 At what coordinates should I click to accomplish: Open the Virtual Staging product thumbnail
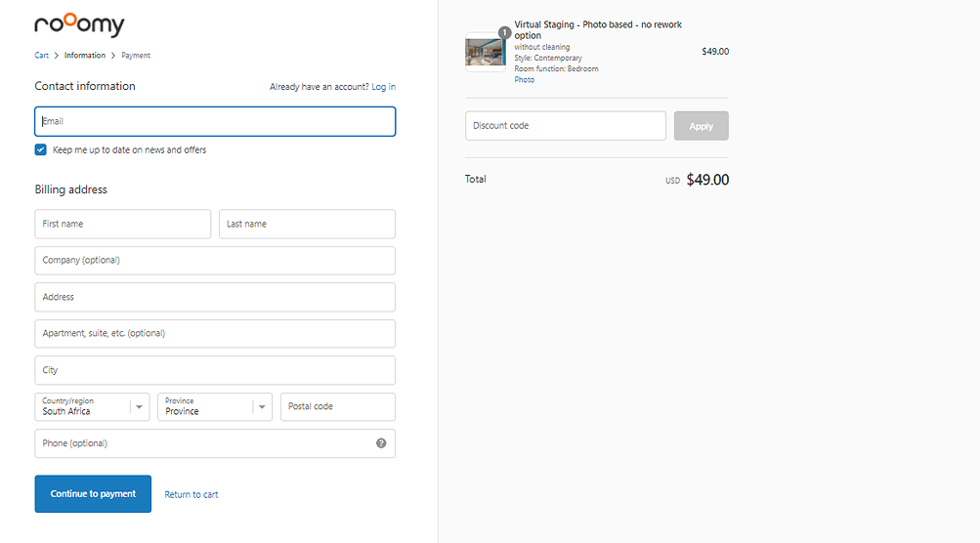tap(485, 52)
